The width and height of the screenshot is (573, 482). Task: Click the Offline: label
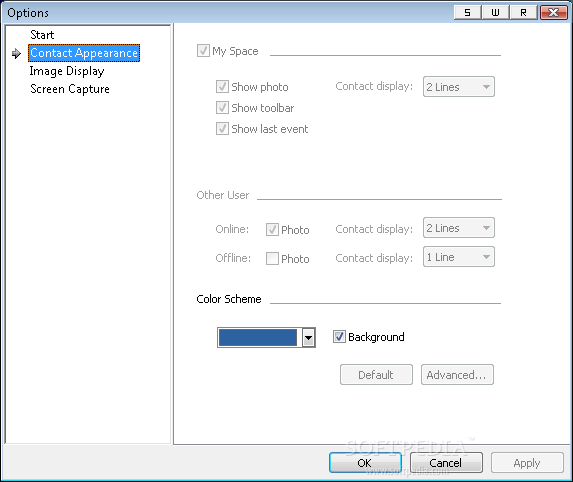(x=233, y=258)
